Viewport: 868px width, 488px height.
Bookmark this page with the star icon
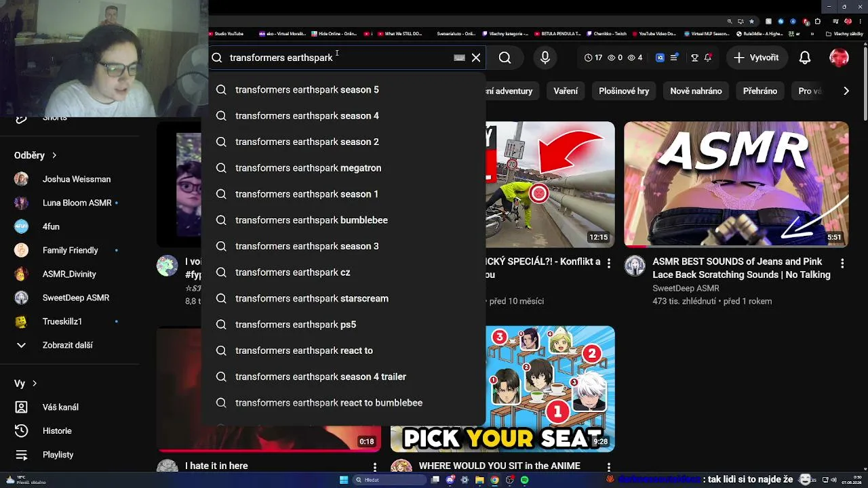click(x=751, y=21)
